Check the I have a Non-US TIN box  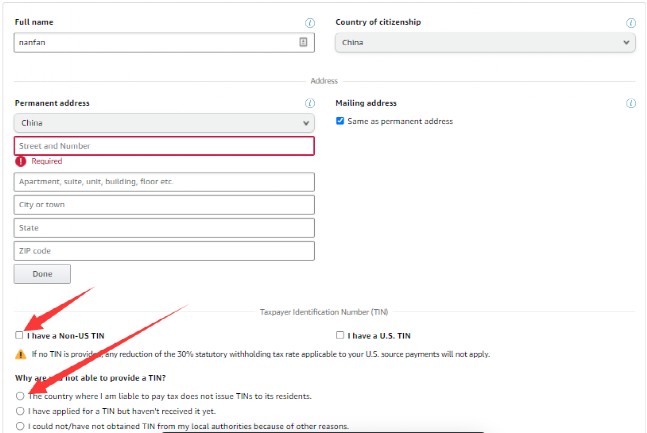point(20,335)
